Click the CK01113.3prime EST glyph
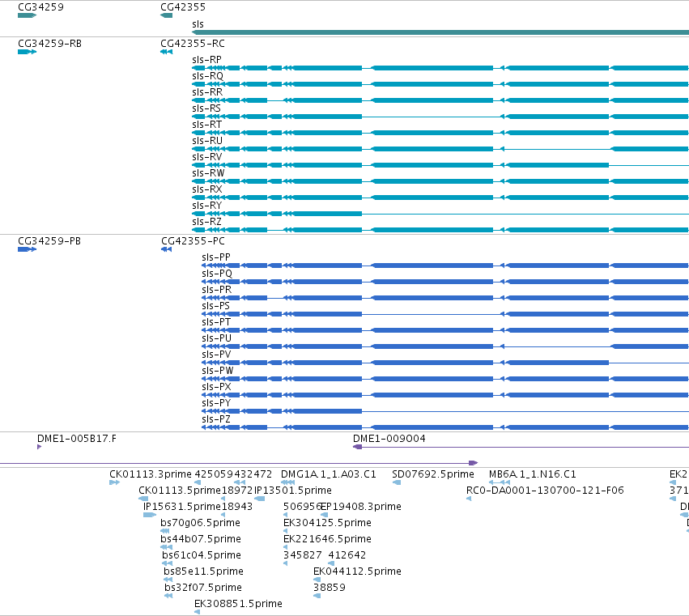Viewport: 689px width, 616px height. [114, 482]
